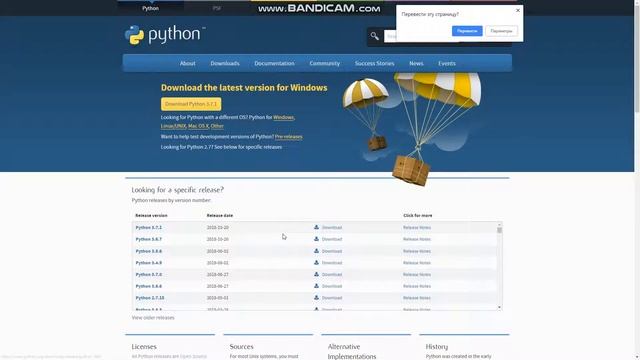Click the Release date column header
Viewport: 640px width, 360px height.
click(x=220, y=215)
